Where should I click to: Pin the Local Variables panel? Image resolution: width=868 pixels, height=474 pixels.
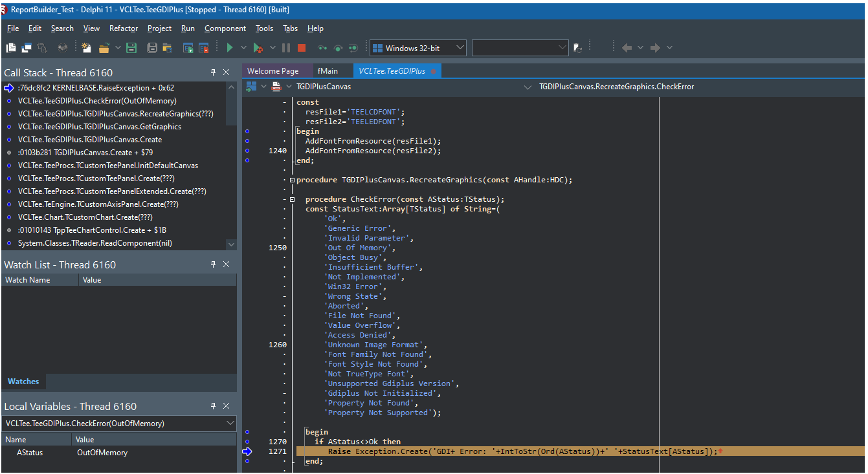(x=213, y=406)
